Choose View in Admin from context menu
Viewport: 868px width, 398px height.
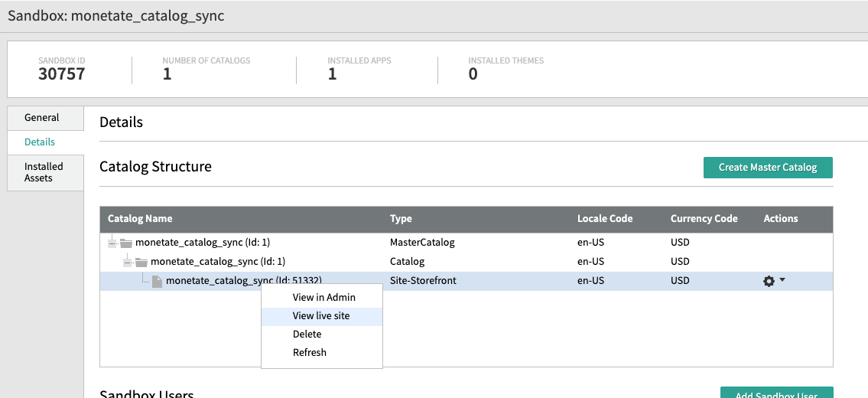click(322, 297)
